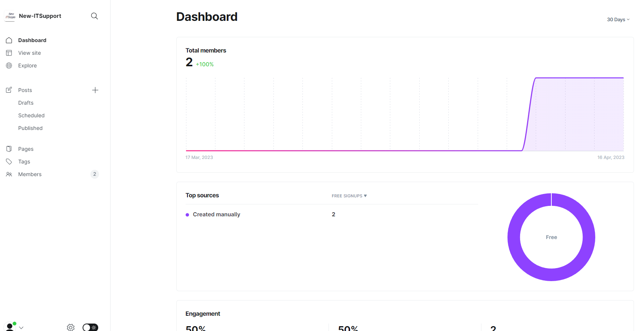This screenshot has width=644, height=331.
Task: Click the search magnifier icon
Action: click(x=94, y=16)
